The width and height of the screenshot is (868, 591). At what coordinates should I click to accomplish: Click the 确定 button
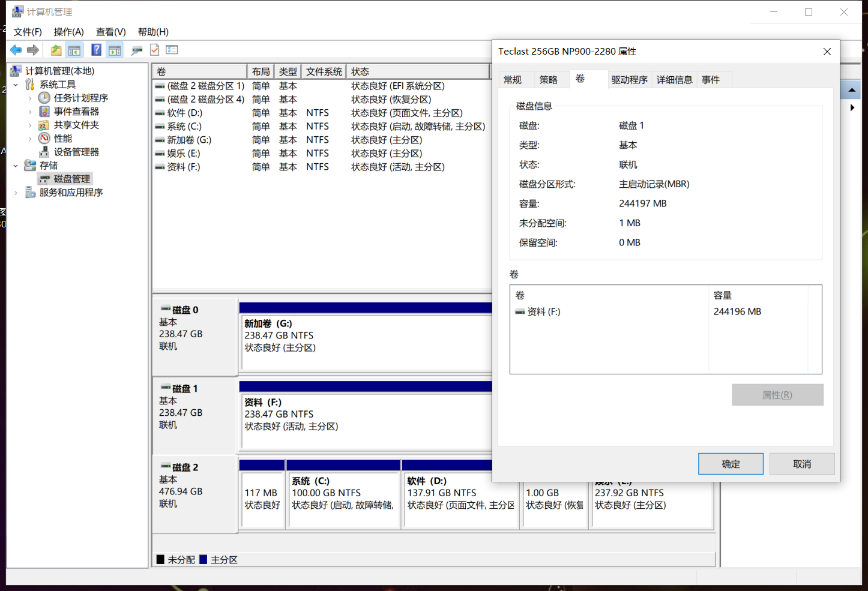(731, 464)
